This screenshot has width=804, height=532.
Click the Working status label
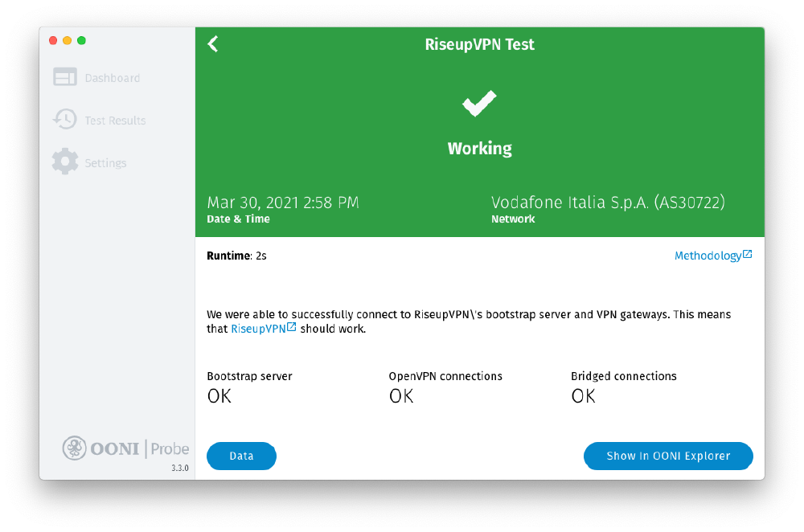[479, 148]
